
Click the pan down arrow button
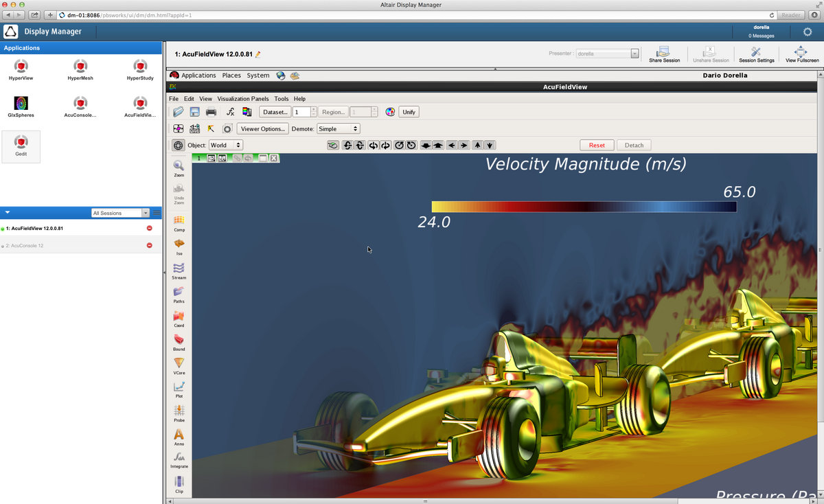pos(490,145)
